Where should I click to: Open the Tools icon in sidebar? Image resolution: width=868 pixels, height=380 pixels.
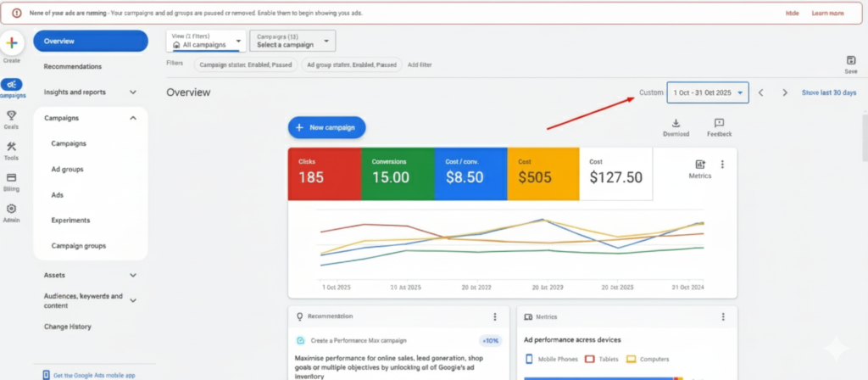point(12,148)
